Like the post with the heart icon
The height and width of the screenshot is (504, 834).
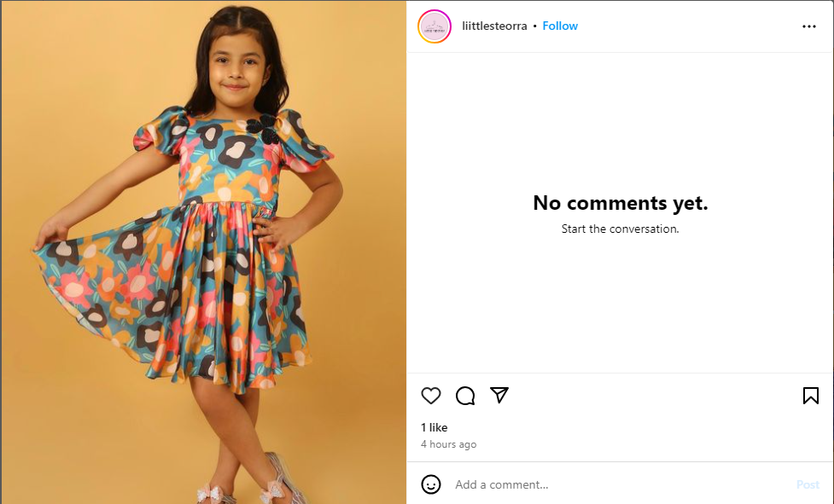[x=431, y=396]
